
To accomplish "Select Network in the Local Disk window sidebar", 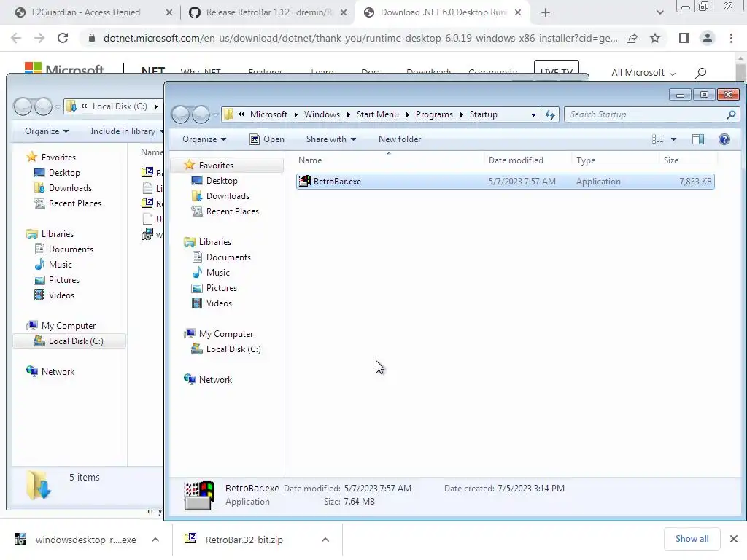I will pyautogui.click(x=58, y=371).
